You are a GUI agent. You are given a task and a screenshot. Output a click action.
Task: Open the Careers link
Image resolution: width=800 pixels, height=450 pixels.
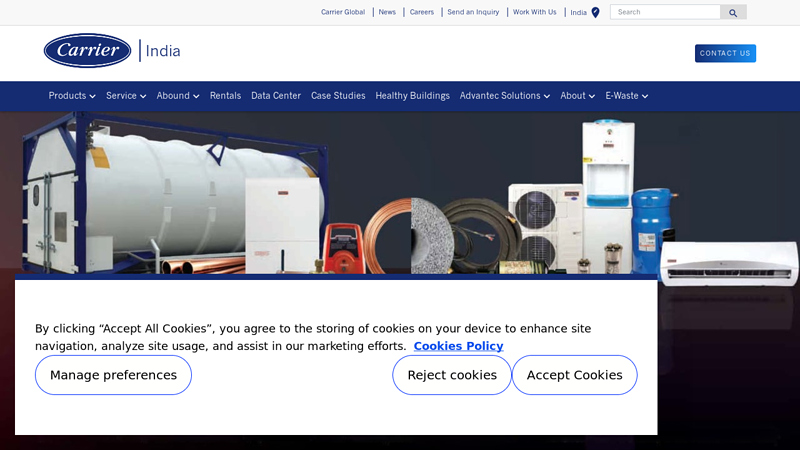point(421,12)
